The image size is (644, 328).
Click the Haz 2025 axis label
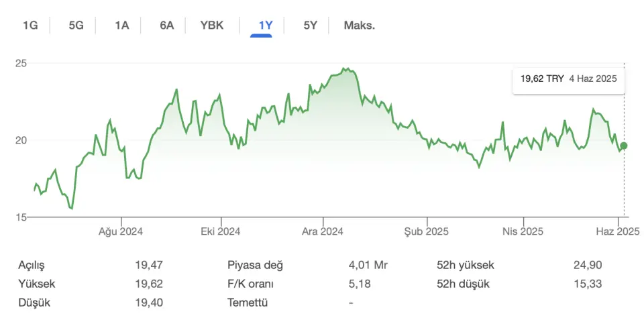tap(618, 231)
